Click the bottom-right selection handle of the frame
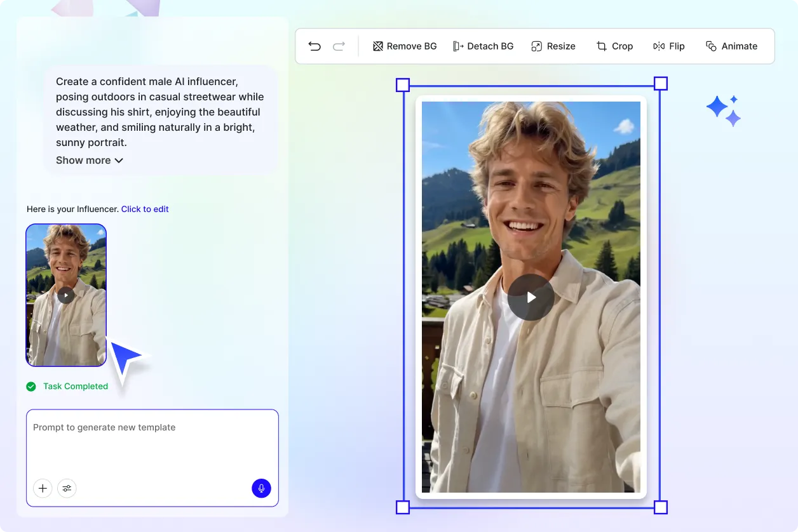 click(661, 507)
